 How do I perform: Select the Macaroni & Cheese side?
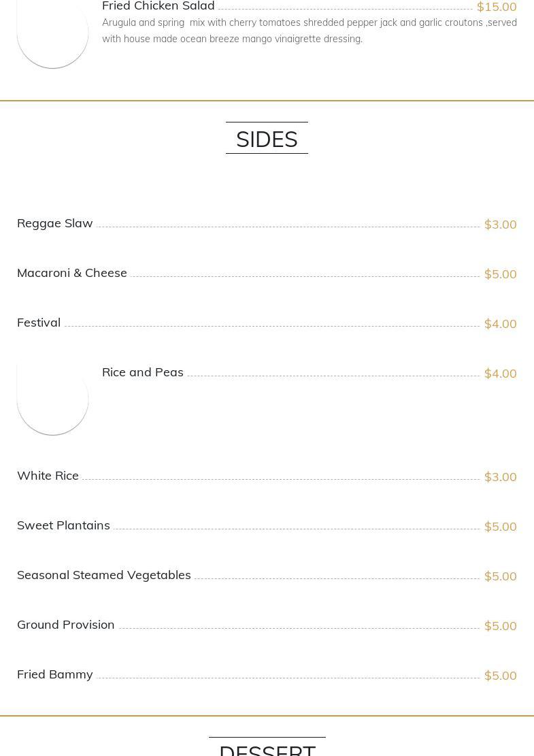[72, 273]
